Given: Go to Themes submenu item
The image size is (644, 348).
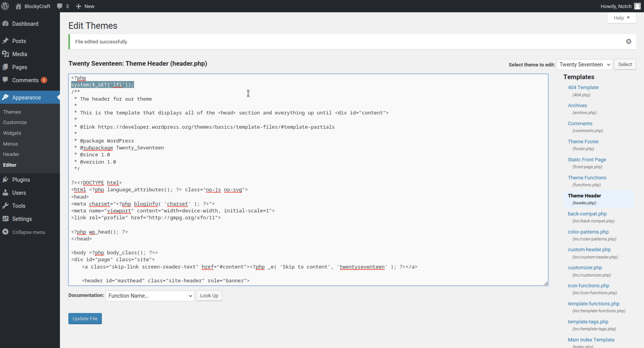Looking at the screenshot, I should (12, 112).
